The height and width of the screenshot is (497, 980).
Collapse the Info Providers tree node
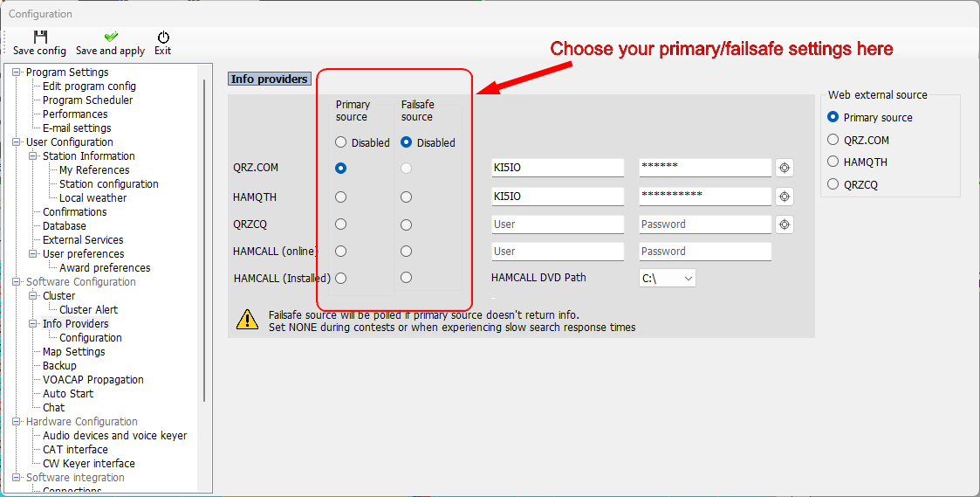[x=33, y=323]
